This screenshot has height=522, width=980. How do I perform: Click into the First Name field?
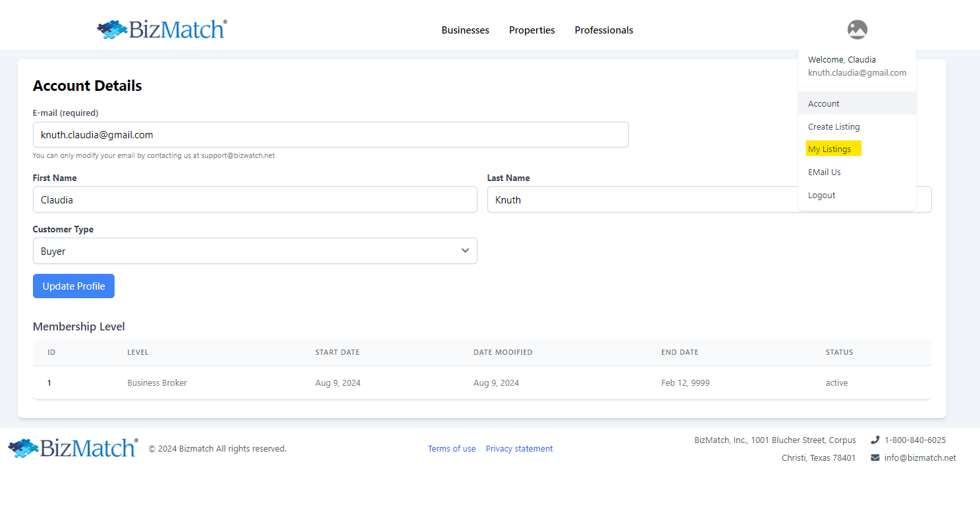tap(255, 199)
